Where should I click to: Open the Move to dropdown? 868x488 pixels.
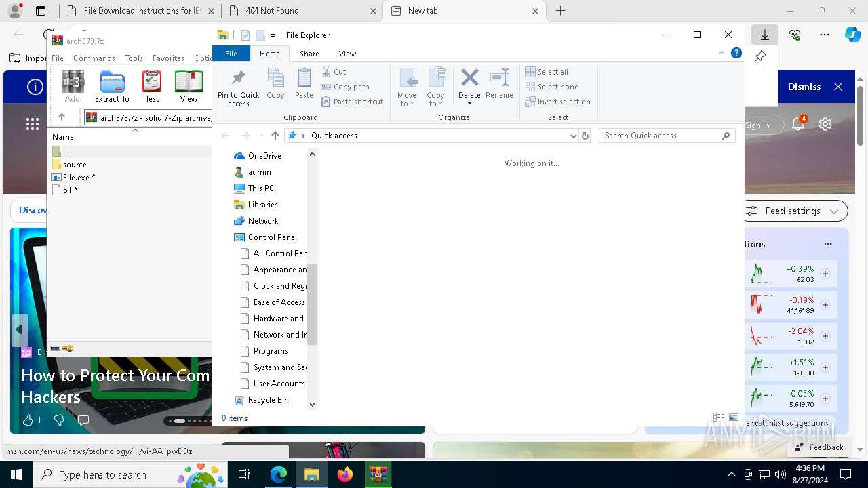(x=407, y=87)
